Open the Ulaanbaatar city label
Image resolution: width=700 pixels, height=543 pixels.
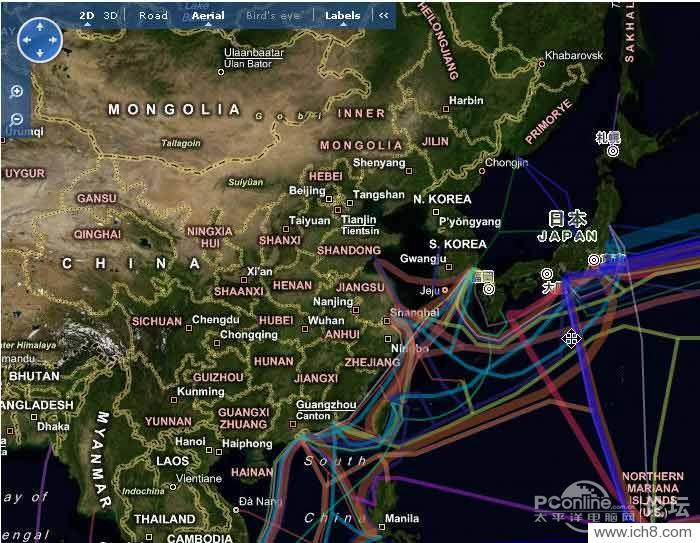(x=254, y=53)
